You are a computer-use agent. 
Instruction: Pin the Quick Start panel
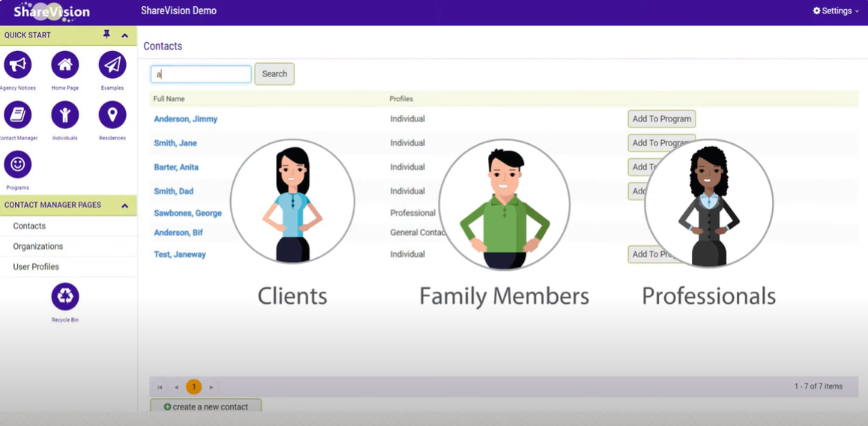tap(107, 35)
